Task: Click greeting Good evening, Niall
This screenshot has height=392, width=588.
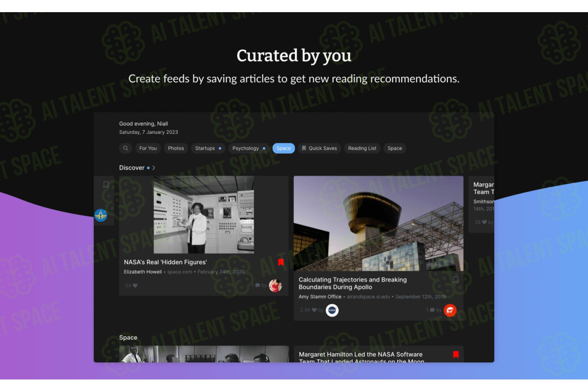Action: (x=143, y=124)
